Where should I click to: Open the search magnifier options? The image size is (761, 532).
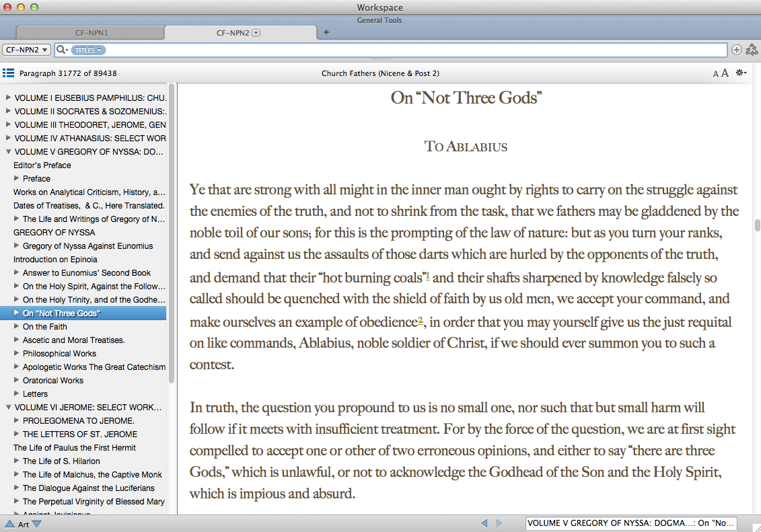(62, 50)
